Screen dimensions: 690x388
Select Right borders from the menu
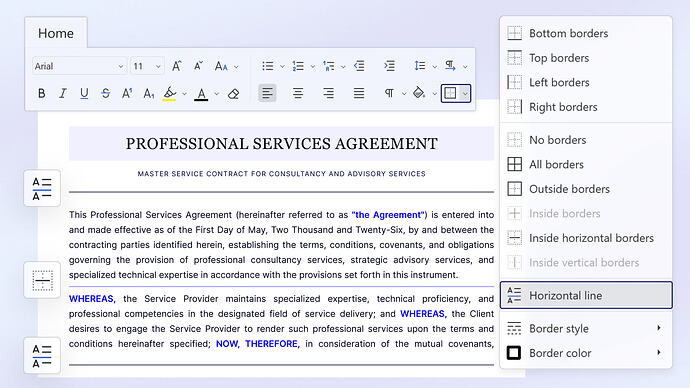586,107
